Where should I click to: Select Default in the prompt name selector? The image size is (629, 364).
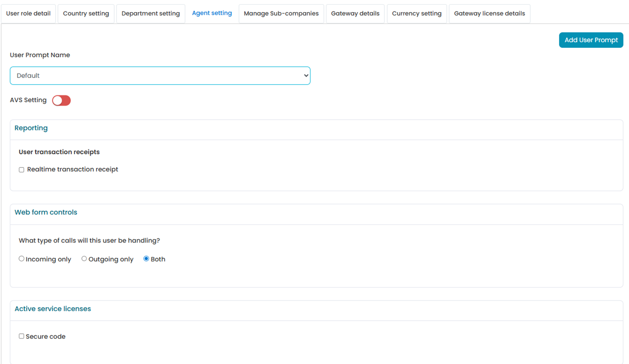click(160, 75)
